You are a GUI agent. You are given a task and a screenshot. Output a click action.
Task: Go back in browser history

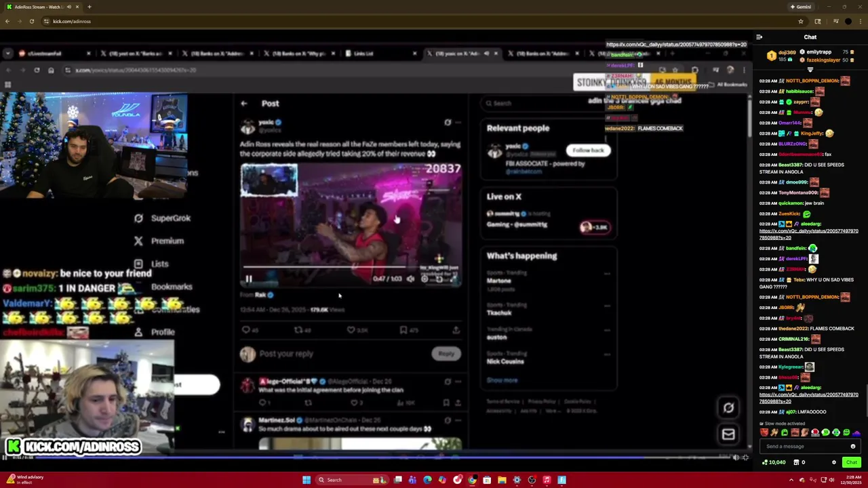click(7, 21)
